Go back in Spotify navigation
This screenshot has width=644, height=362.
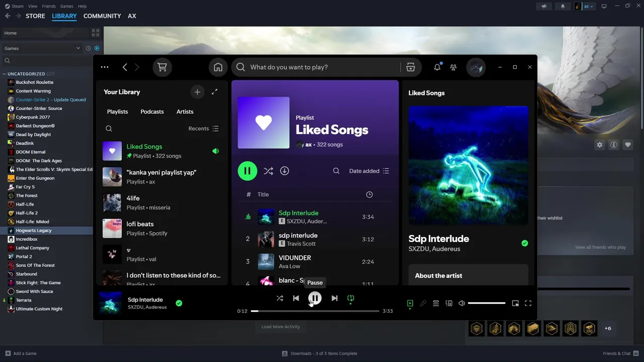(x=125, y=67)
